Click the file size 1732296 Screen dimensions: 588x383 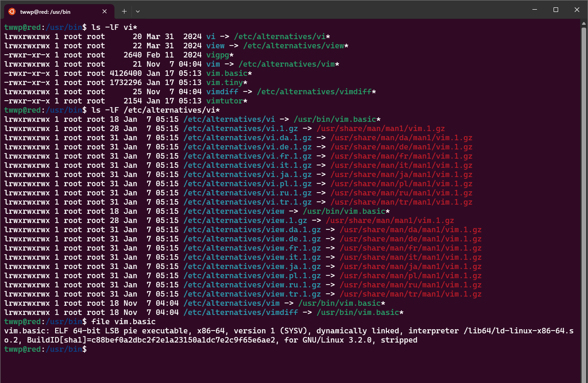tap(126, 83)
